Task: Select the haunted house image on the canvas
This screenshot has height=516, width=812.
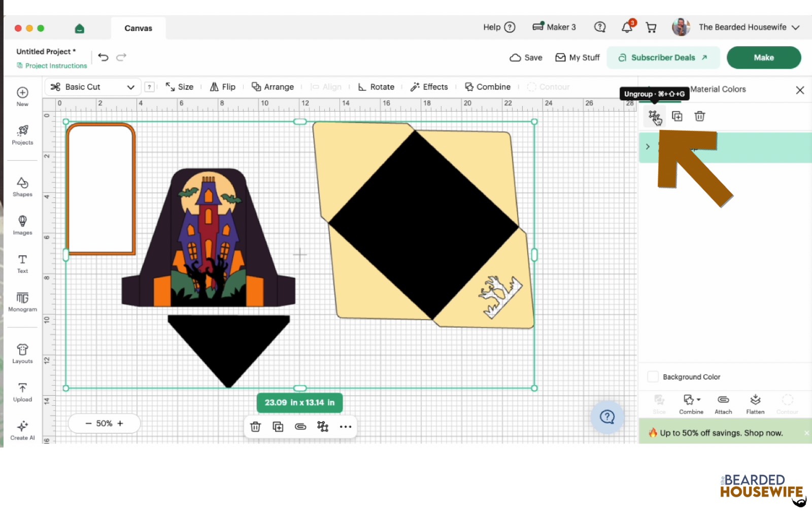Action: tap(208, 237)
